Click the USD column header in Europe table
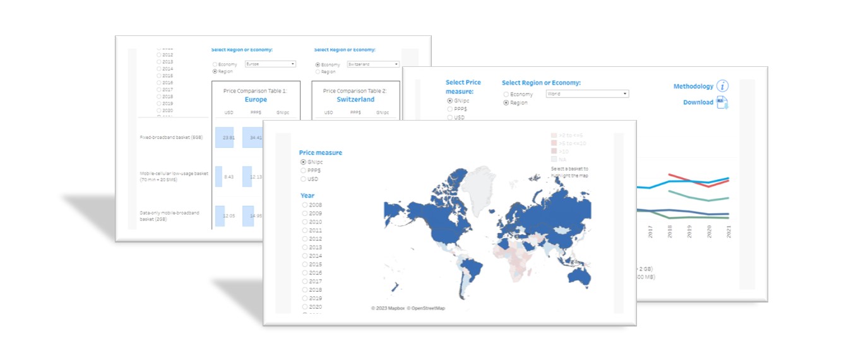Image resolution: width=868 pixels, height=358 pixels. tap(229, 112)
